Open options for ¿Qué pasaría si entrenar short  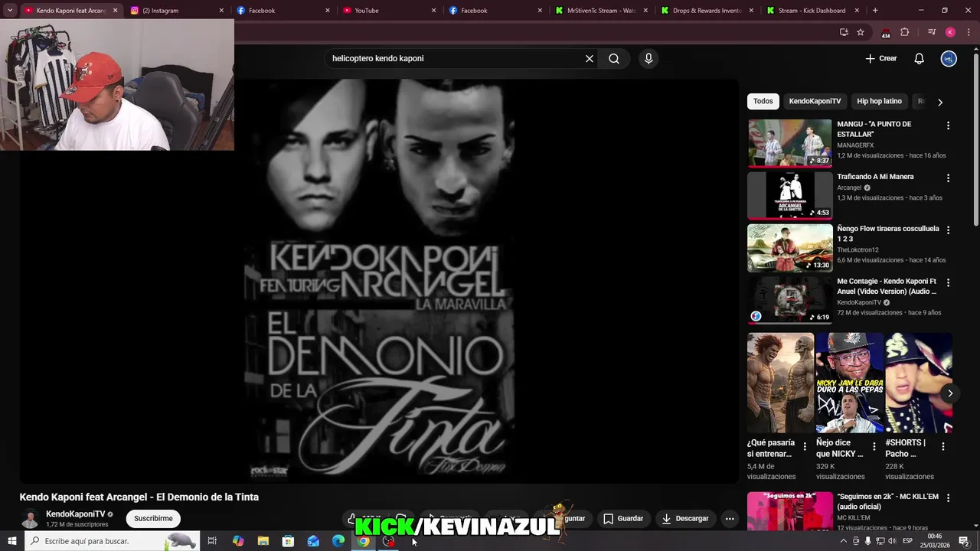pyautogui.click(x=805, y=446)
